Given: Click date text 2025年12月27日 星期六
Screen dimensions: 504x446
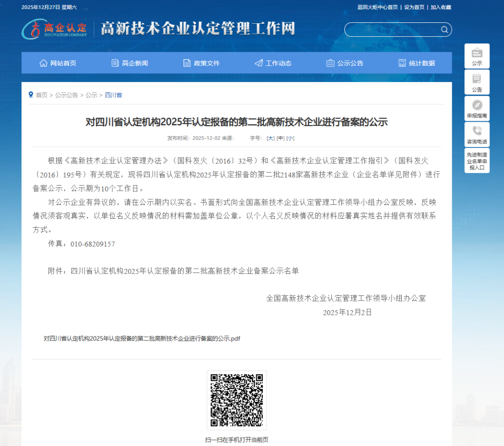Looking at the screenshot, I should pyautogui.click(x=49, y=7).
